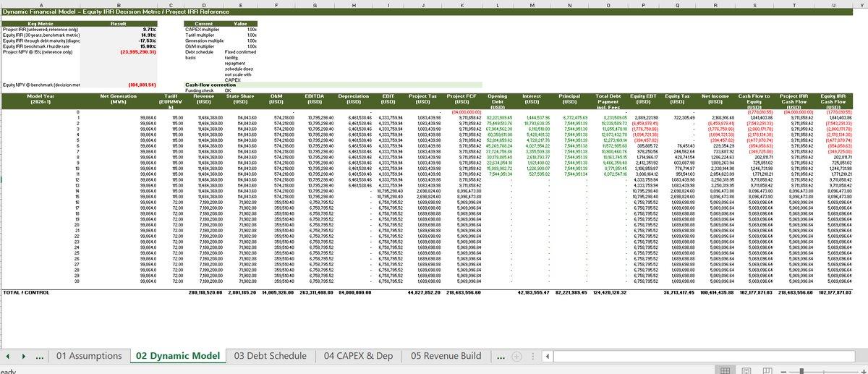The height and width of the screenshot is (374, 868).
Task: Click the sheet title Dynamic Financial Model cell
Action: [116, 12]
